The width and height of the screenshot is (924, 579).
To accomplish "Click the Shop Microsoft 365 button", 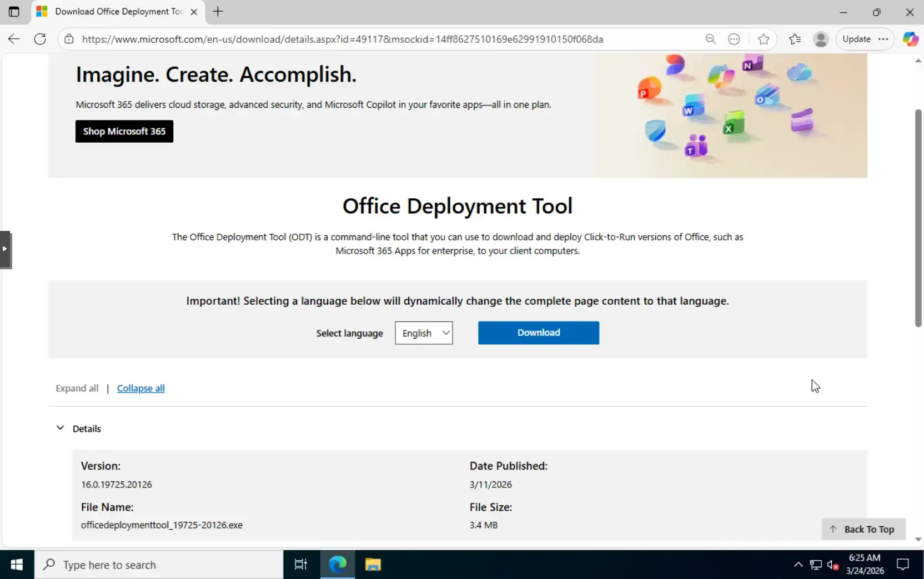I will coord(124,132).
